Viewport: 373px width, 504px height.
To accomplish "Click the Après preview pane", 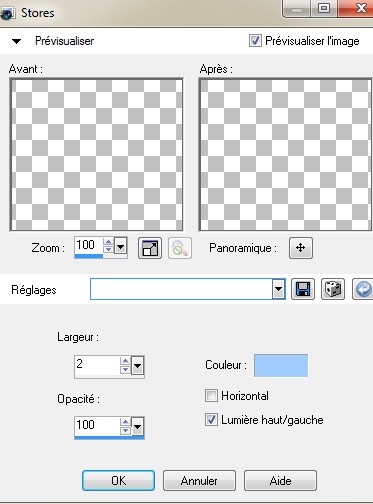I will click(x=285, y=154).
